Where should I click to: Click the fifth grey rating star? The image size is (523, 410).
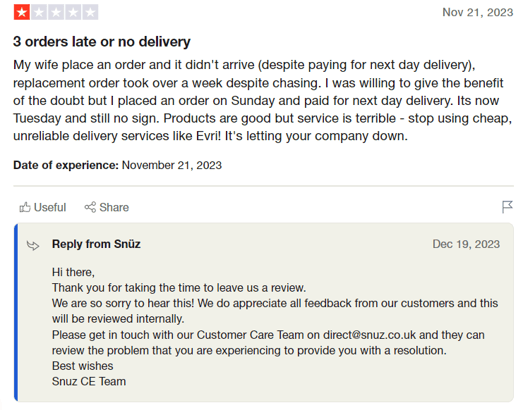point(90,12)
